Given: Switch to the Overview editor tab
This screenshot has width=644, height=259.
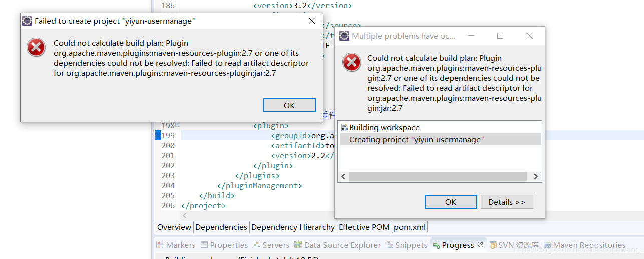Looking at the screenshot, I should click(x=174, y=227).
